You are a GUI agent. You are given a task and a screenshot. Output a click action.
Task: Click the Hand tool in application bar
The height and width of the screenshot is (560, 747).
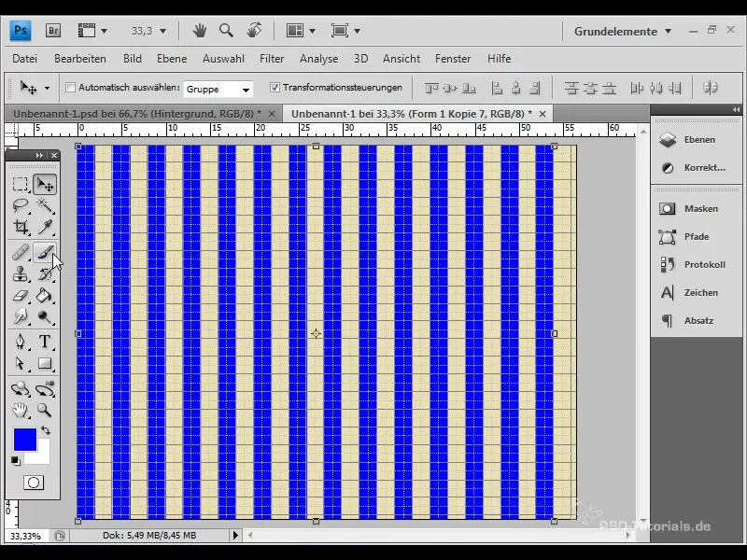200,31
